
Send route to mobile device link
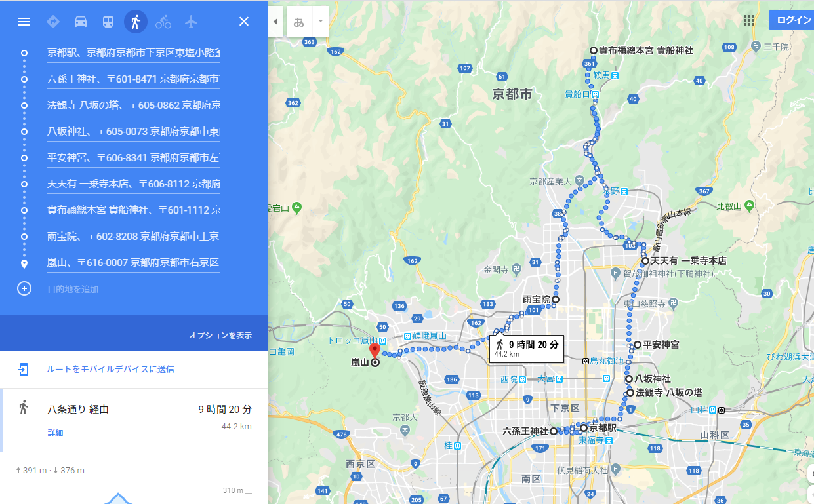pos(110,369)
